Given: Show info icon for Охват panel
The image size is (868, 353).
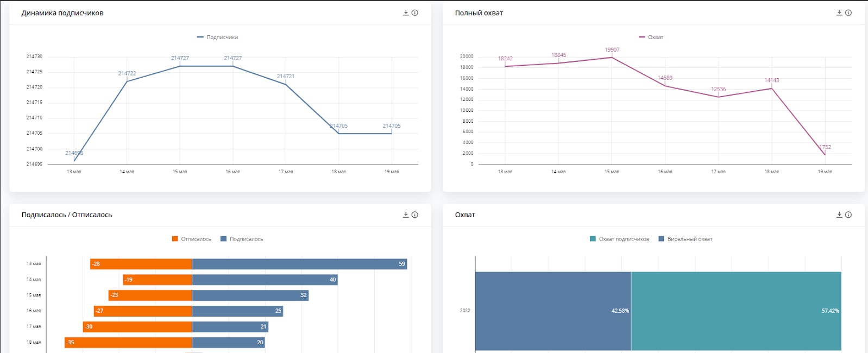Looking at the screenshot, I should click(848, 215).
